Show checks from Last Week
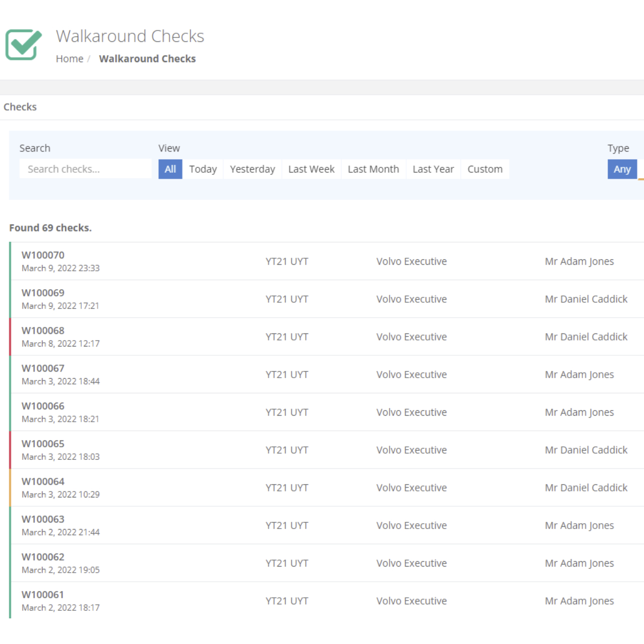644x644 pixels. coord(311,169)
